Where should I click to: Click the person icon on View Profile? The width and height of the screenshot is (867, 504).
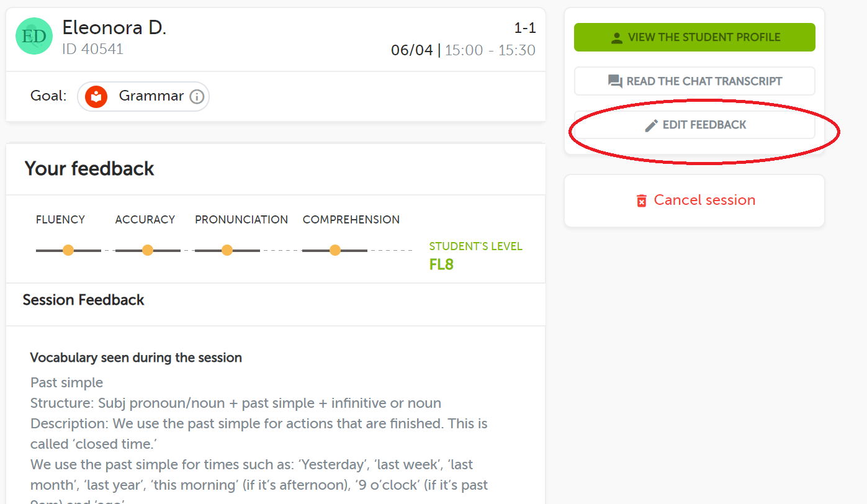point(616,38)
